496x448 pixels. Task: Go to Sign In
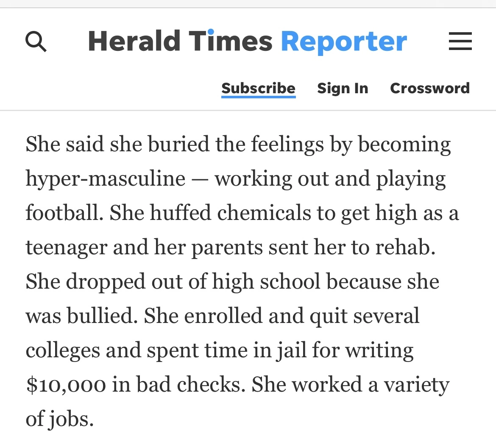[343, 88]
